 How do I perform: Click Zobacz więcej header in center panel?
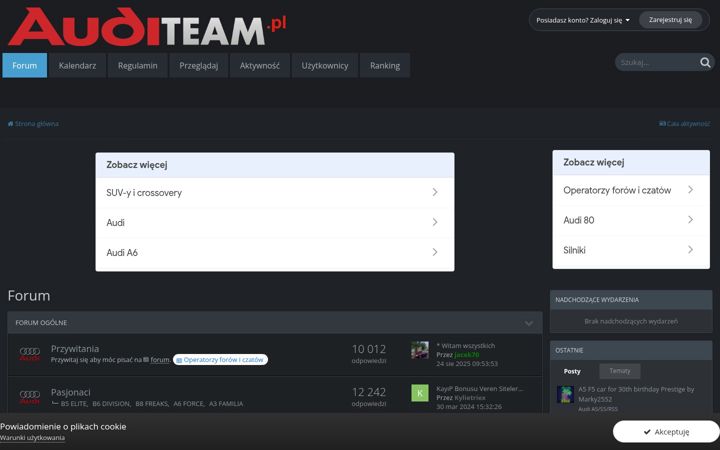[x=137, y=165]
